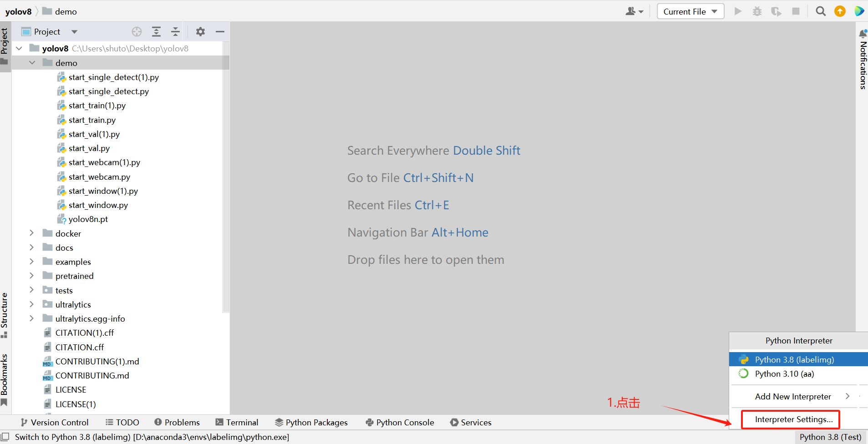Viewport: 868px width, 444px height.
Task: Expand the ultralytics.egg-info folder
Action: click(32, 318)
